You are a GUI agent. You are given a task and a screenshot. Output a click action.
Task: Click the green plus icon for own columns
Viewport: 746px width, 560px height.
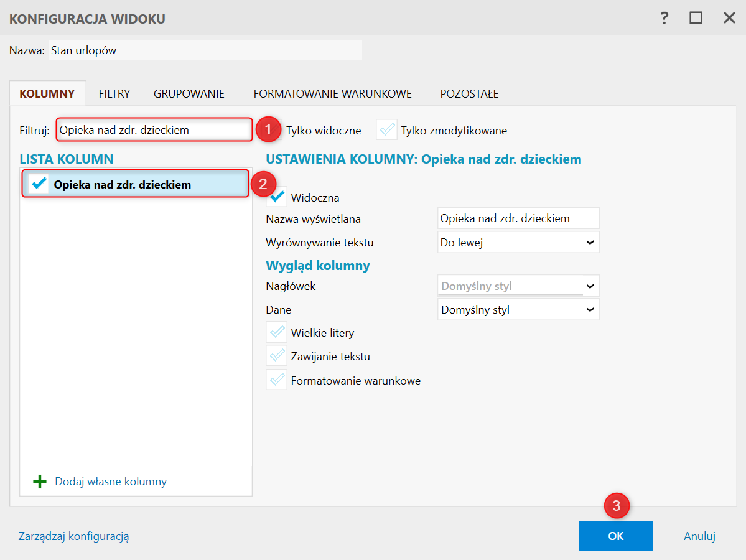(40, 482)
